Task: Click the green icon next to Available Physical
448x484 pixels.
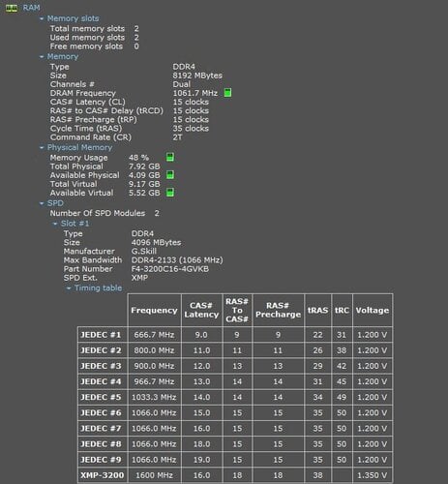Action: click(x=170, y=175)
